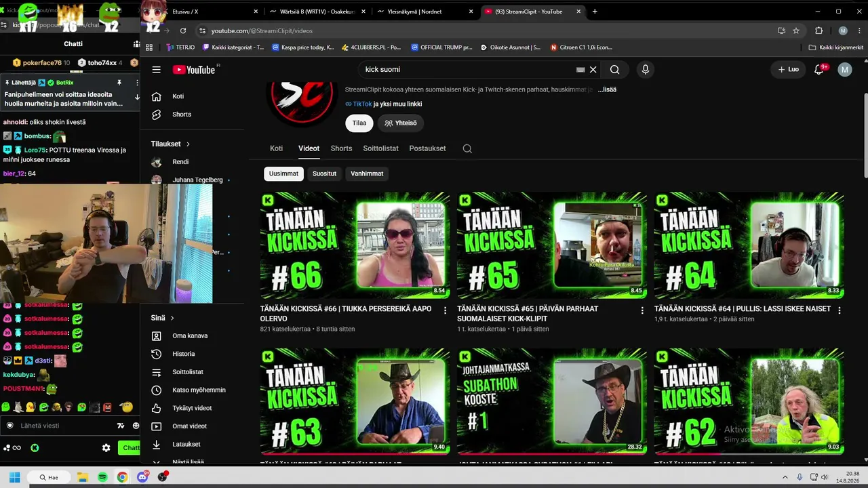Viewport: 868px width, 488px height.
Task: Switch to the Postaukset tab
Action: click(427, 148)
